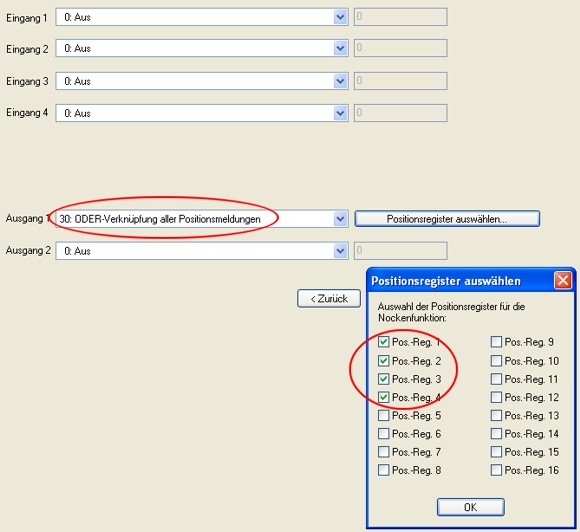Uncheck Pos.-Reg. 3 checkbox
Image resolution: width=580 pixels, height=532 pixels.
point(384,379)
